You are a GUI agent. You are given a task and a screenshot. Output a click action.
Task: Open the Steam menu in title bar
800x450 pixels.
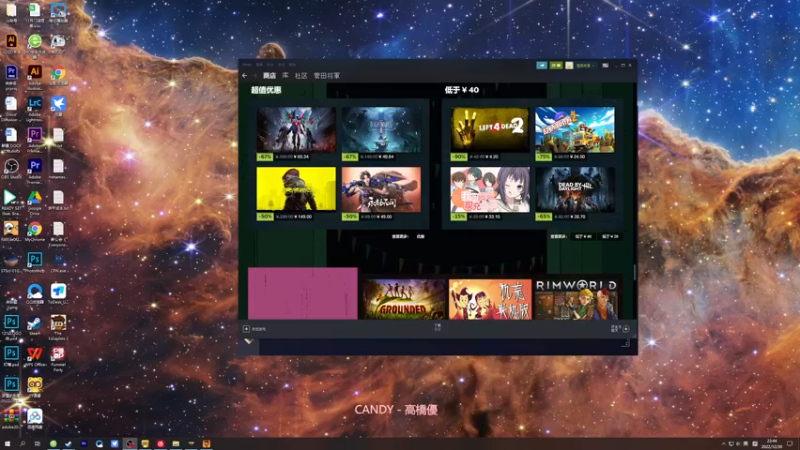tap(247, 65)
